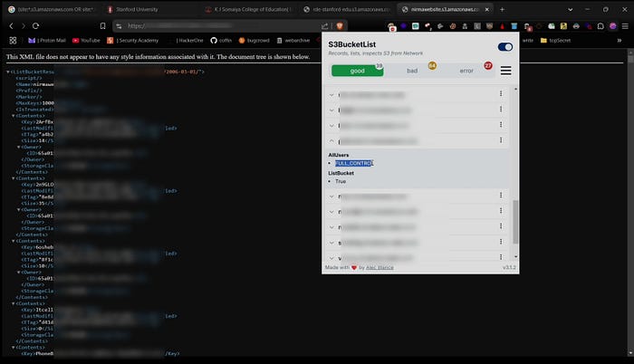Open the S3BucketList hamburger menu

[505, 71]
